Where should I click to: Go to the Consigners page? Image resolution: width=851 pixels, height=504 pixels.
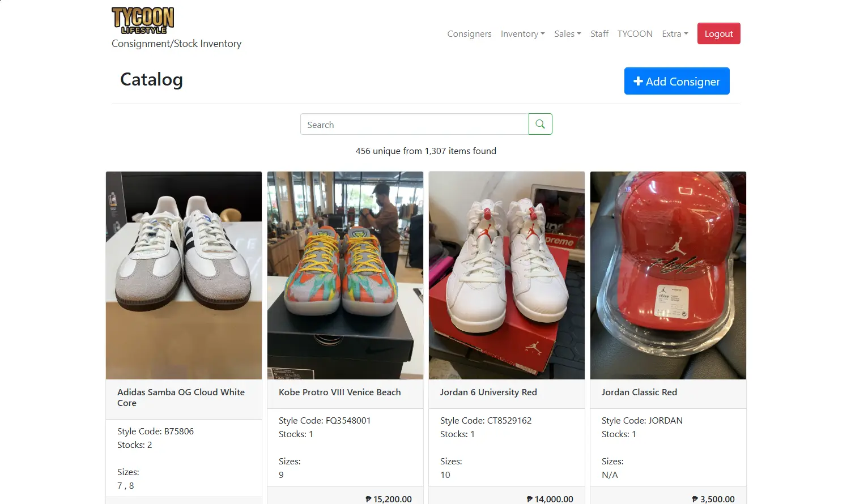[469, 34]
